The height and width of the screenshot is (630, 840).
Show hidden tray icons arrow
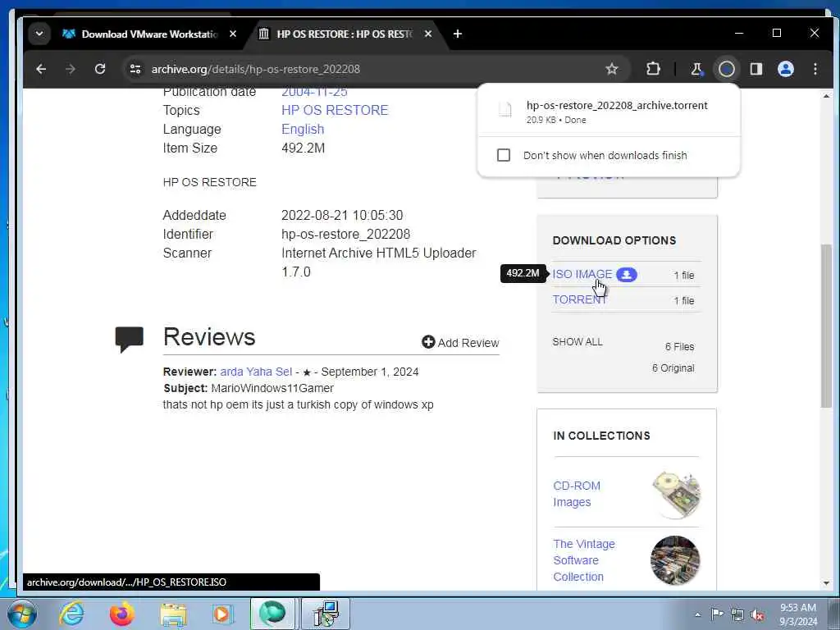697,614
